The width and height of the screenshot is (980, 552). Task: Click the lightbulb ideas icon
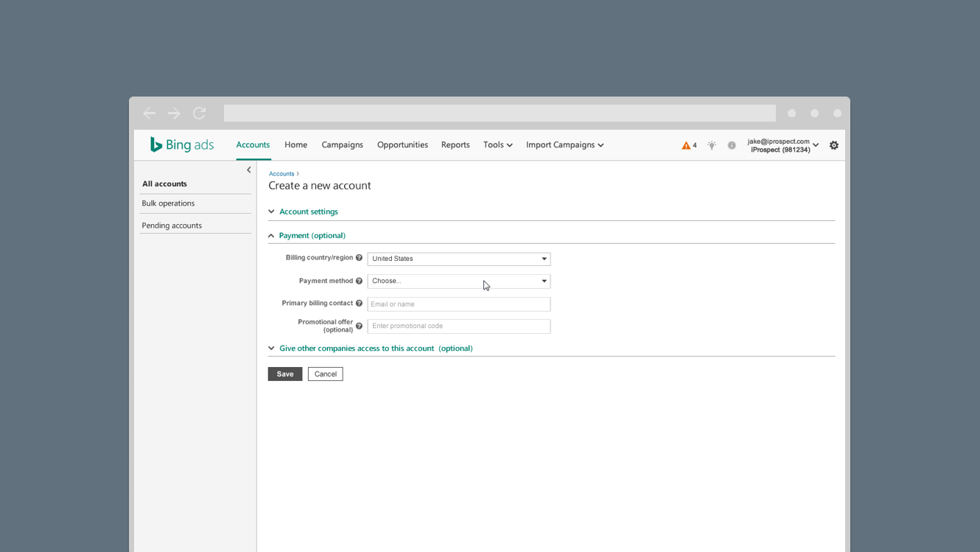(712, 146)
